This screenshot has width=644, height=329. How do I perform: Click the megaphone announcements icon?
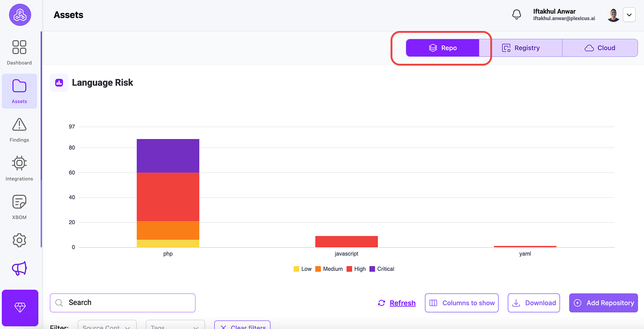[x=19, y=268]
